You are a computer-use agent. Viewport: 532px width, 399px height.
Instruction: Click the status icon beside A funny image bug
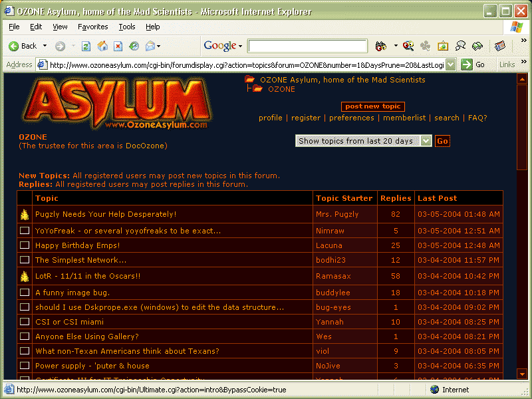[x=25, y=292]
